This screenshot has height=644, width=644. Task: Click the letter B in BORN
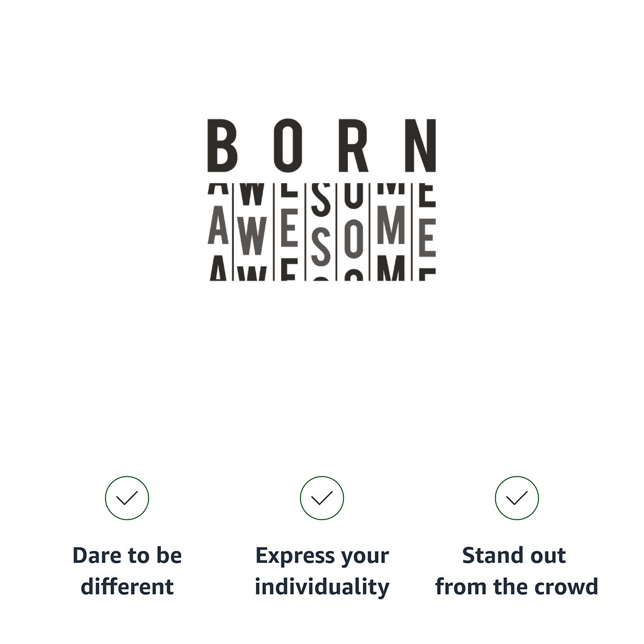222,146
